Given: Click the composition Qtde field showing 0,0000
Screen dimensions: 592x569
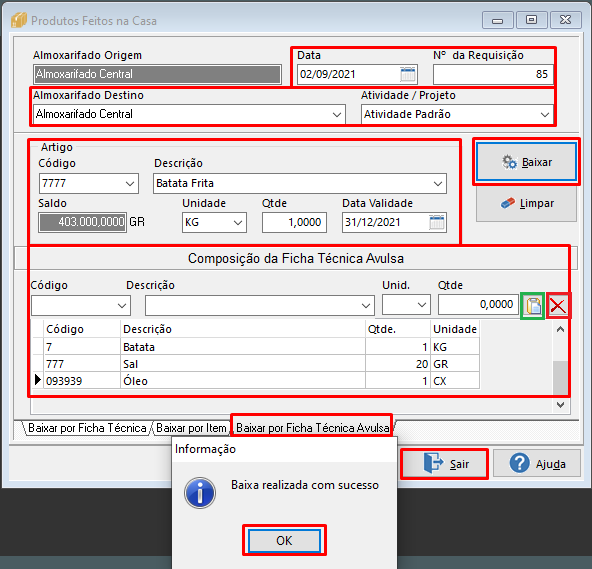Looking at the screenshot, I should (x=478, y=304).
